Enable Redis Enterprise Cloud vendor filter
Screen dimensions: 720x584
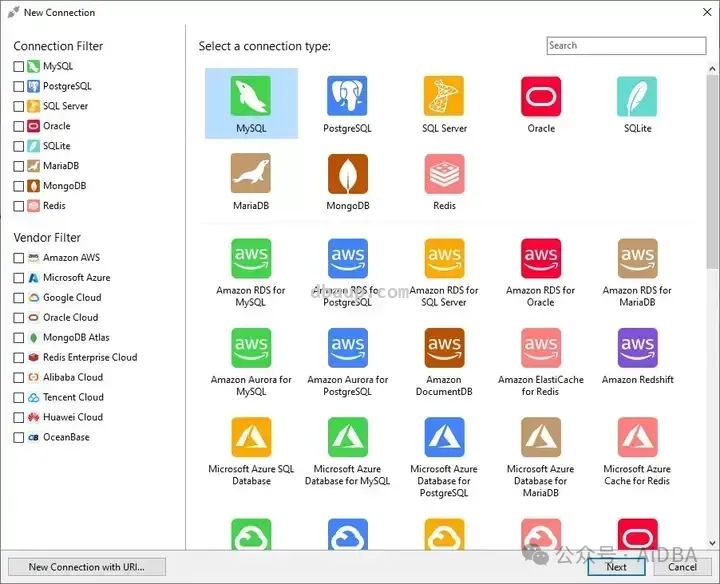pos(18,358)
